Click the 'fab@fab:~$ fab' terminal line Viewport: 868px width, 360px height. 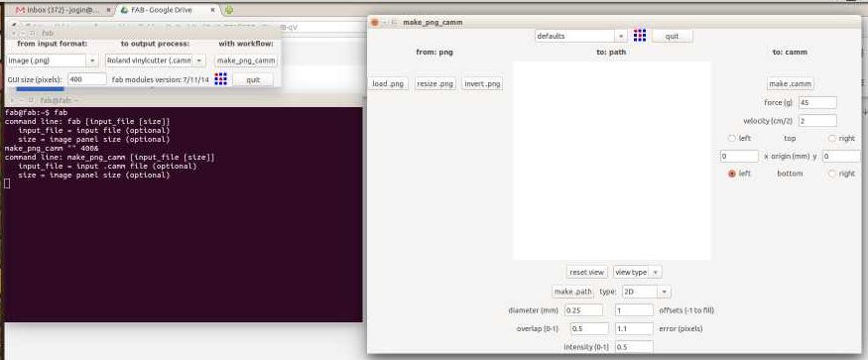pos(36,112)
